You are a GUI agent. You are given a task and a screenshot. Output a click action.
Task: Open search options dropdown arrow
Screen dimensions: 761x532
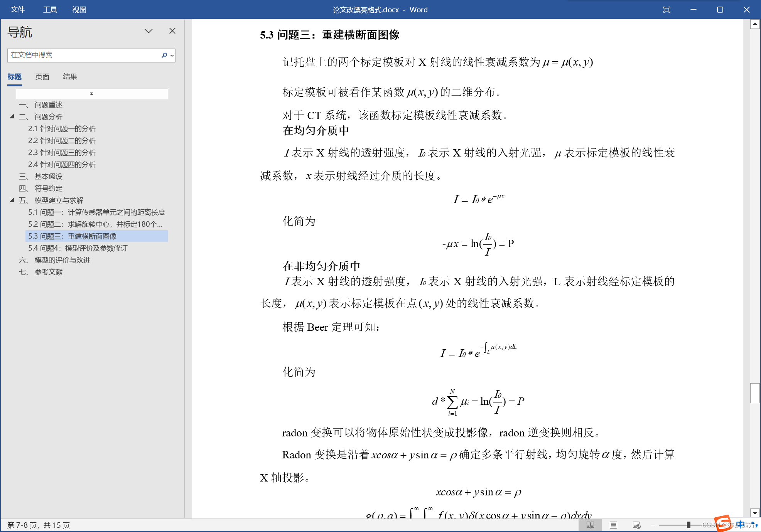click(x=172, y=56)
